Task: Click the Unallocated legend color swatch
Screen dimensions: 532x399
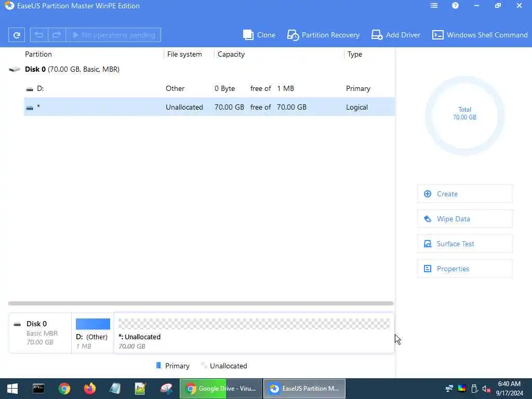Action: [204, 365]
